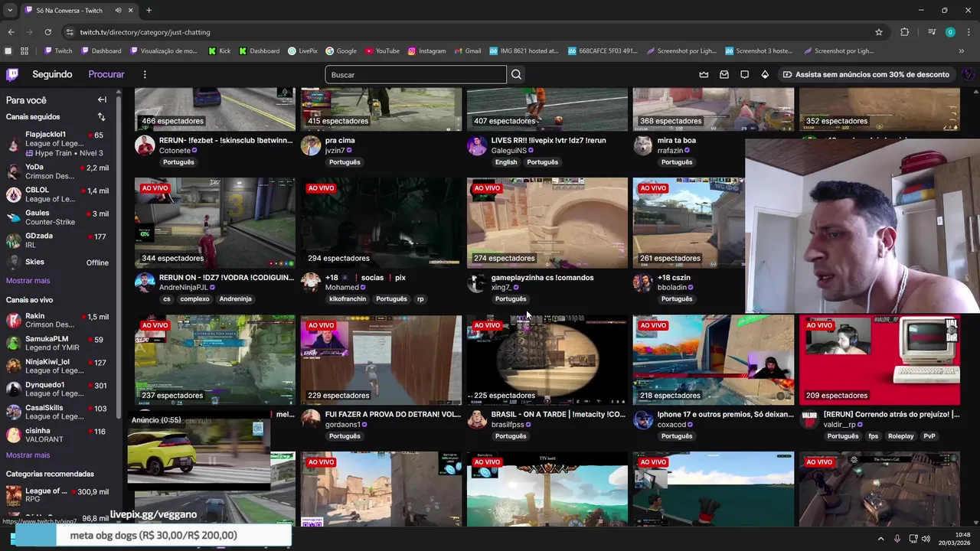Show more bookmarks chevron

pyautogui.click(x=962, y=51)
